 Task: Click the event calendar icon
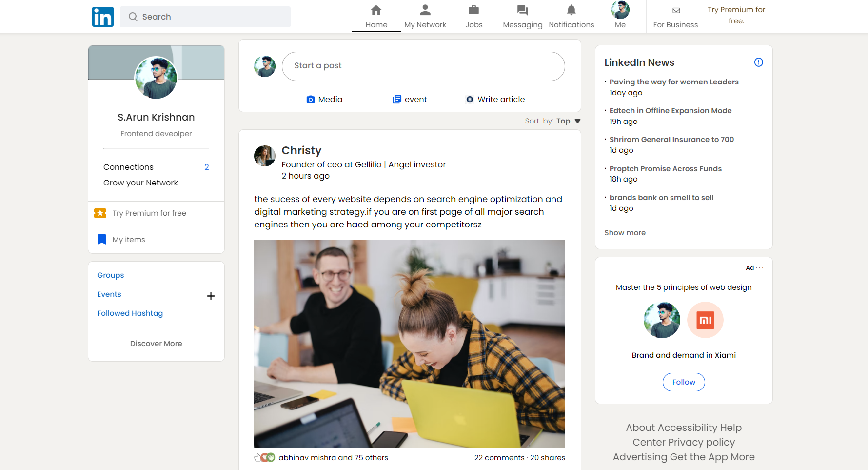(x=397, y=100)
